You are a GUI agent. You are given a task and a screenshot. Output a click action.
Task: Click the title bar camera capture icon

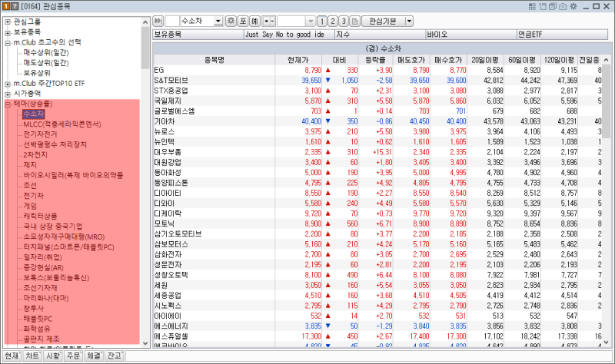563,6
